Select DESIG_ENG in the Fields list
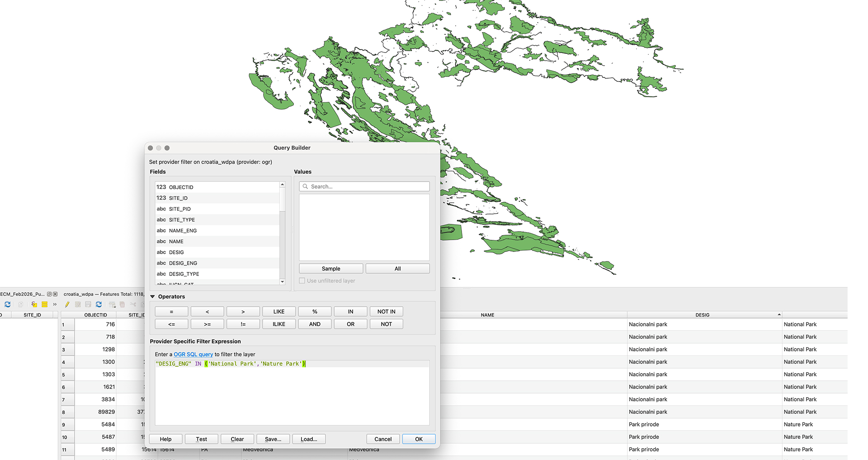Viewport: 868px width, 460px height. click(x=183, y=263)
